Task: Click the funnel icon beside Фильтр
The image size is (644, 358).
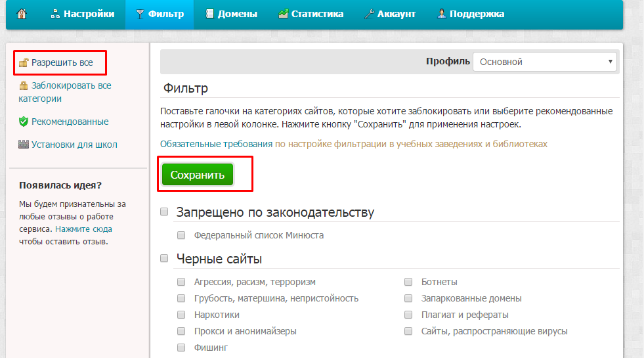Action: [140, 14]
